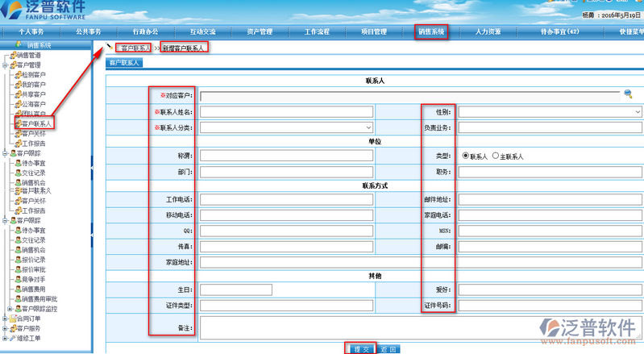This screenshot has height=354, width=644.
Task: Collapse the 客户管理 tree node
Action: tap(5, 65)
